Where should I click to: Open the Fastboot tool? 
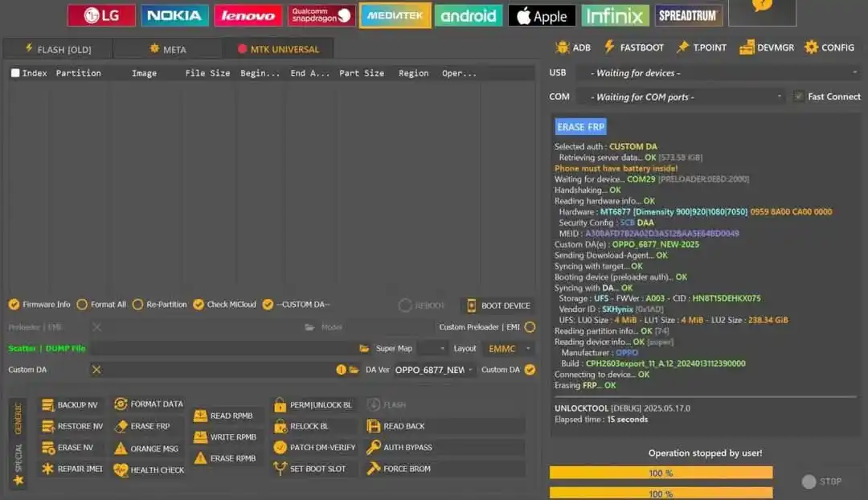pyautogui.click(x=633, y=47)
